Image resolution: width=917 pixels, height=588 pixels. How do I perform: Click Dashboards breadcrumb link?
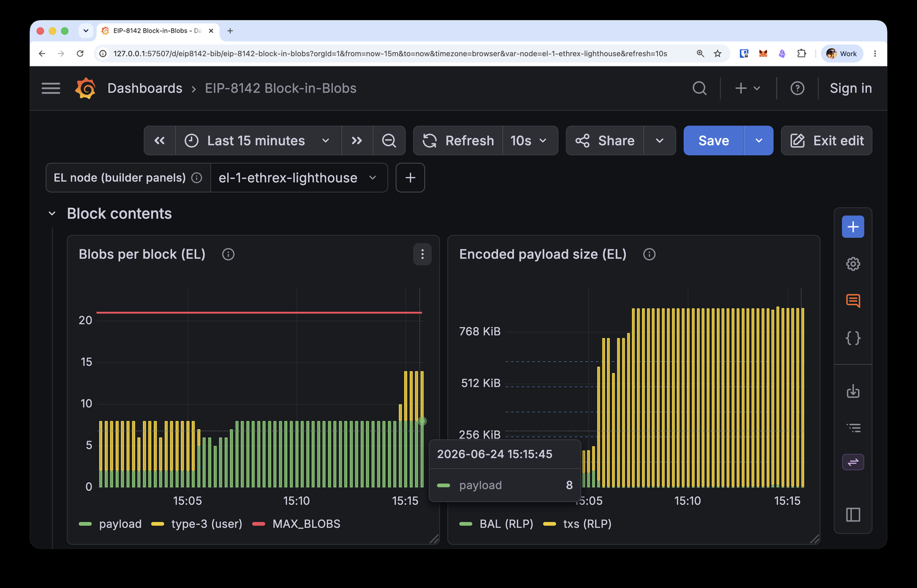[x=145, y=88]
